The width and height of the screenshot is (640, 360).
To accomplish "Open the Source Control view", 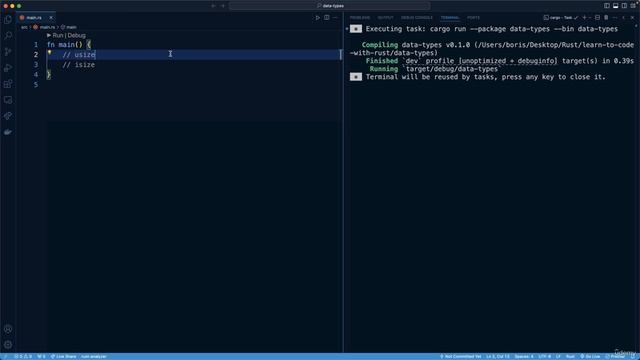I will [8, 52].
